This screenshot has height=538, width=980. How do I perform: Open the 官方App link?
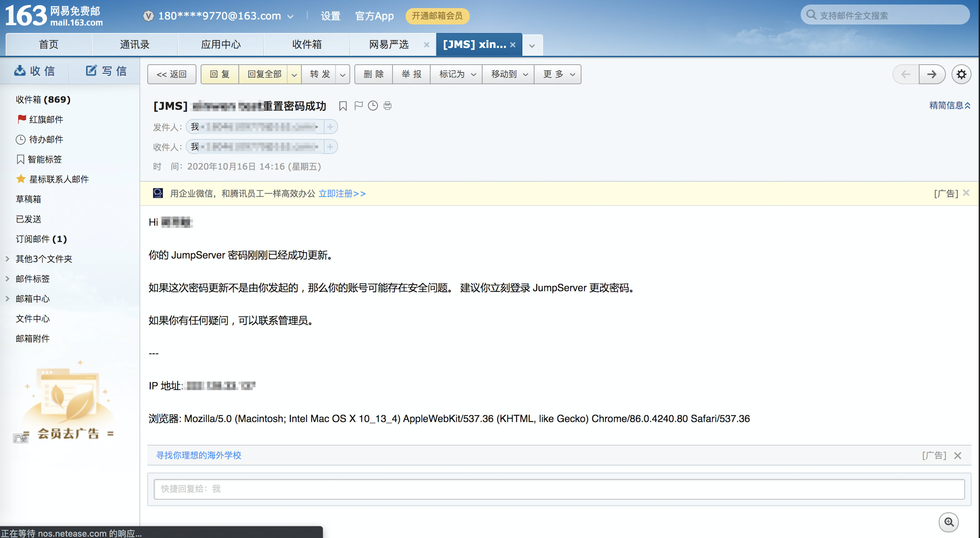click(x=374, y=16)
